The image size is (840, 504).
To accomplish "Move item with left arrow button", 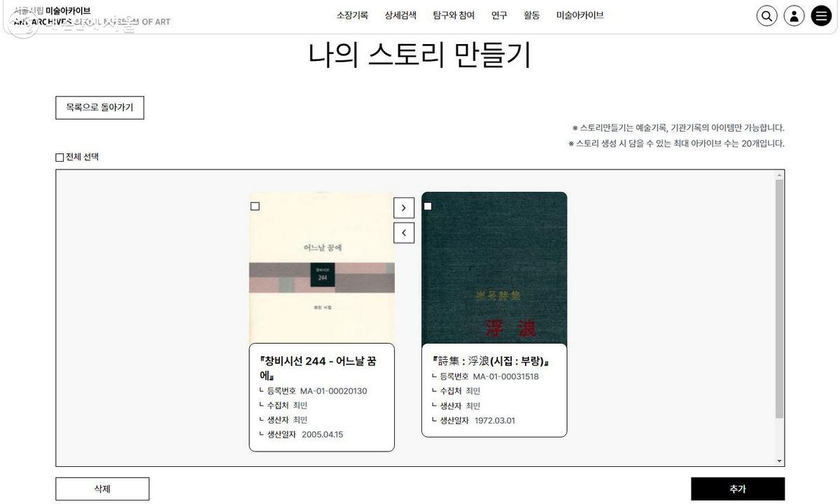I will tap(404, 232).
